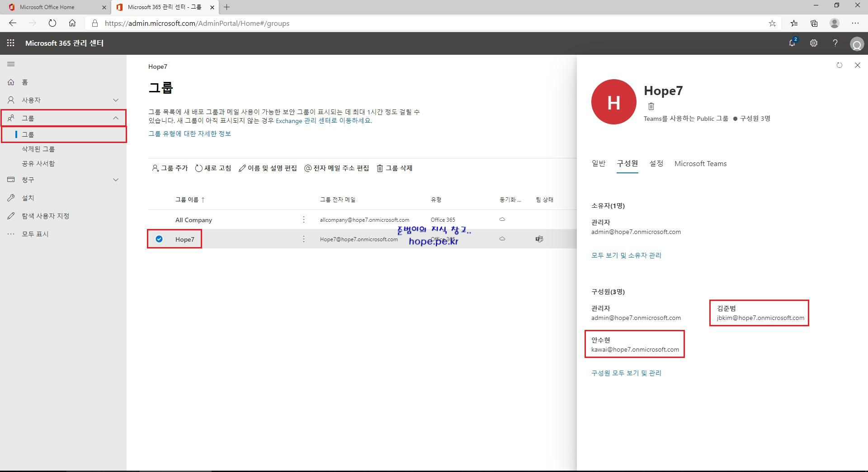Open the settings gear in header
Viewport: 868px width, 472px height.
(x=814, y=43)
